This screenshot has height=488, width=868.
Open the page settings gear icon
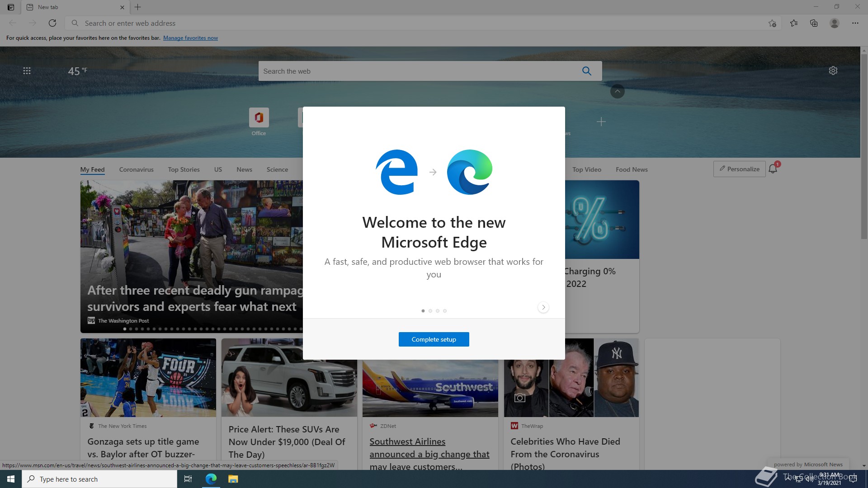[833, 70]
